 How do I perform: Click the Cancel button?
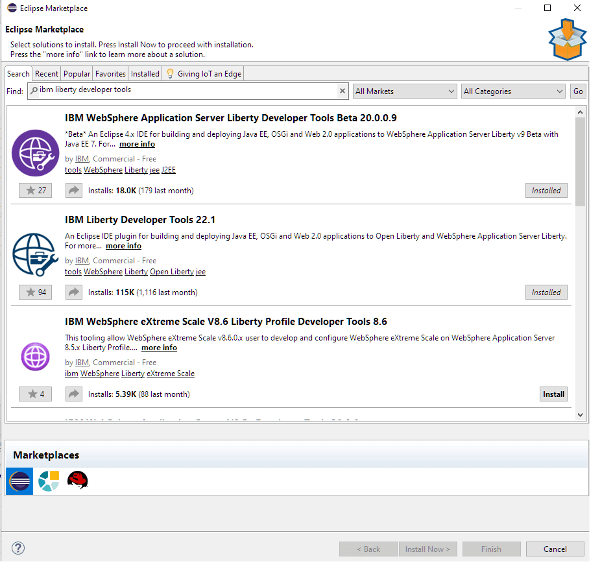(555, 549)
